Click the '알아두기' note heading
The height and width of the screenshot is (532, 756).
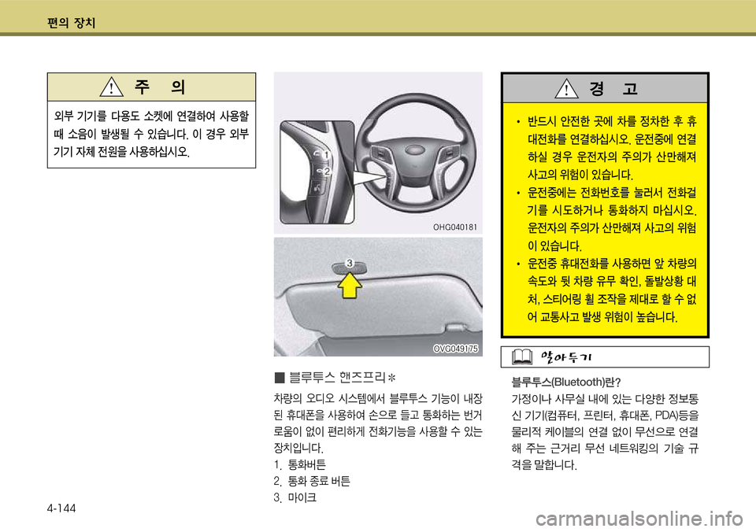pyautogui.click(x=566, y=357)
